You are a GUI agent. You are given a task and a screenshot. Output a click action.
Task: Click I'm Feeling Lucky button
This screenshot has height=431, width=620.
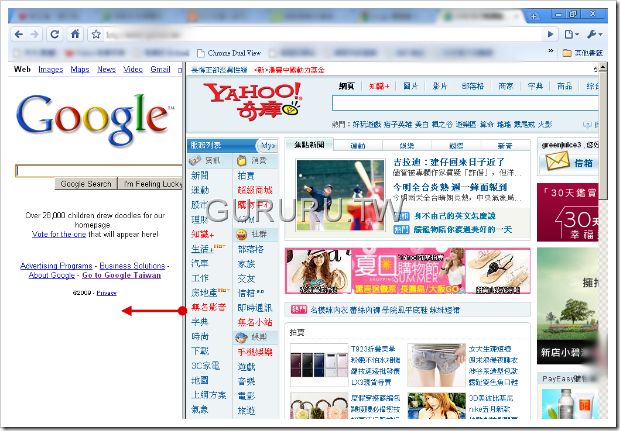tap(151, 183)
